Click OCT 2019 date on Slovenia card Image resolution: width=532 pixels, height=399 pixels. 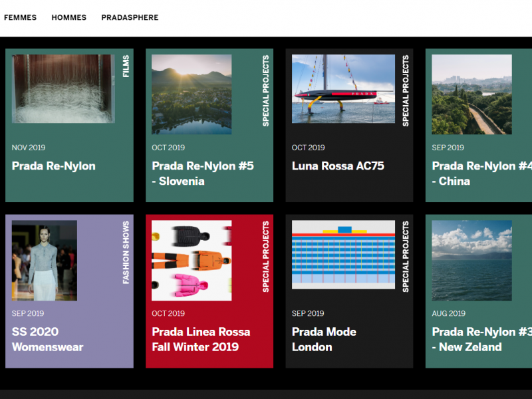click(x=168, y=148)
